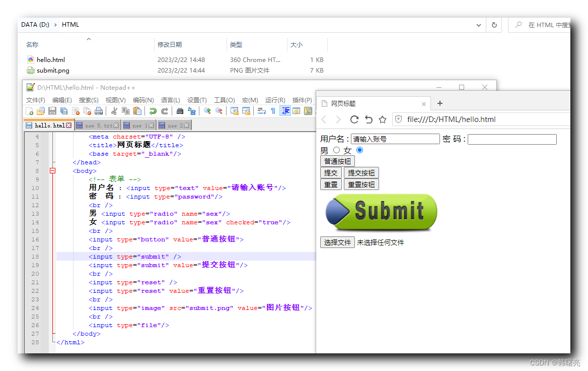Click the browser forward arrow
The image size is (588, 371).
click(x=338, y=119)
